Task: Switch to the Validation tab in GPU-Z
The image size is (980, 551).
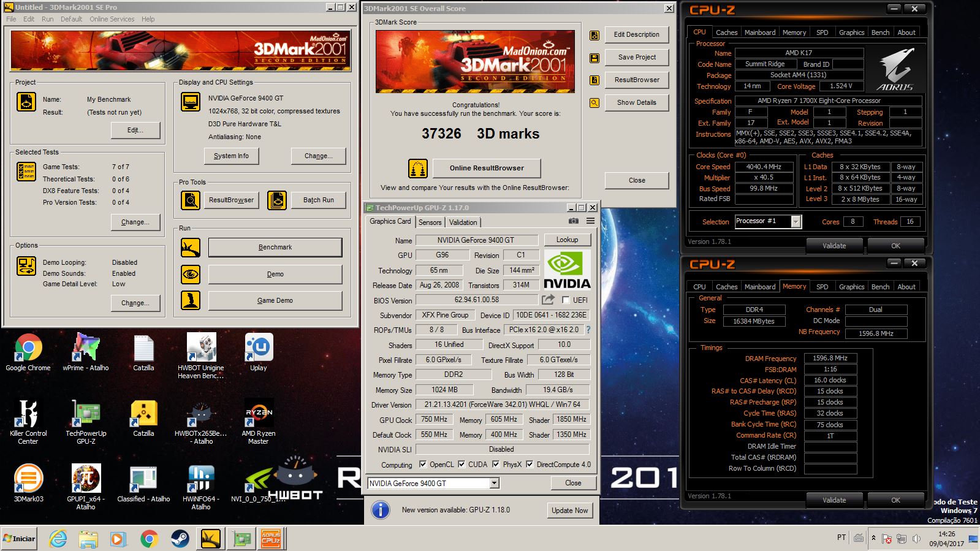Action: pyautogui.click(x=463, y=222)
